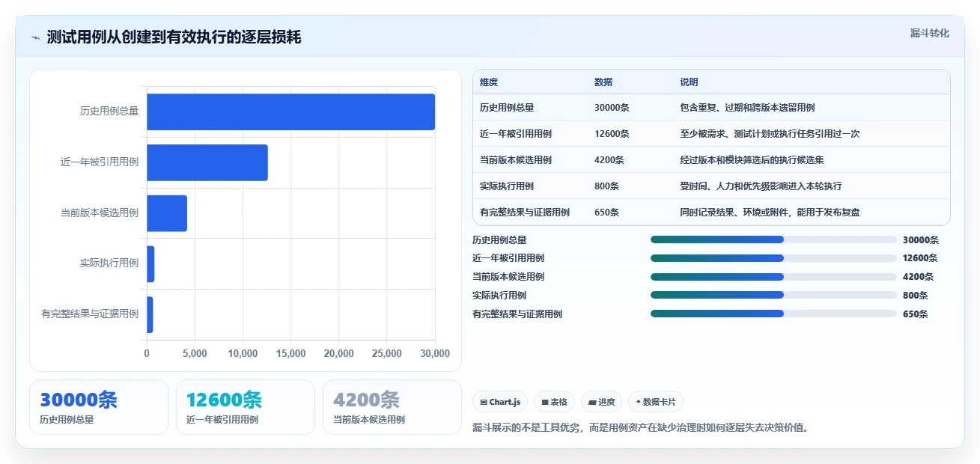This screenshot has height=464, width=980.
Task: Click the Chart.js tag chip
Action: (x=500, y=402)
